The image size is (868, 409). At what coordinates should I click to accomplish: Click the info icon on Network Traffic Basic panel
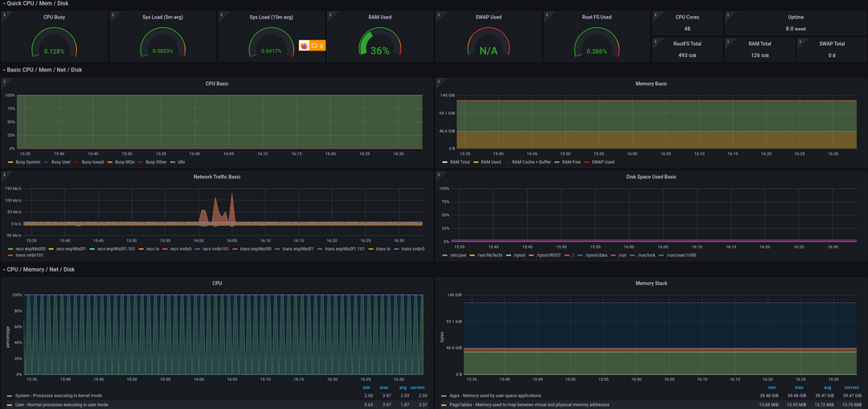4,174
